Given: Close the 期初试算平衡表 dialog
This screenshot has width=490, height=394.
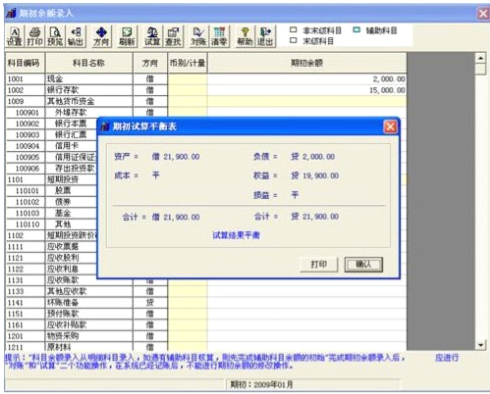Looking at the screenshot, I should click(390, 127).
